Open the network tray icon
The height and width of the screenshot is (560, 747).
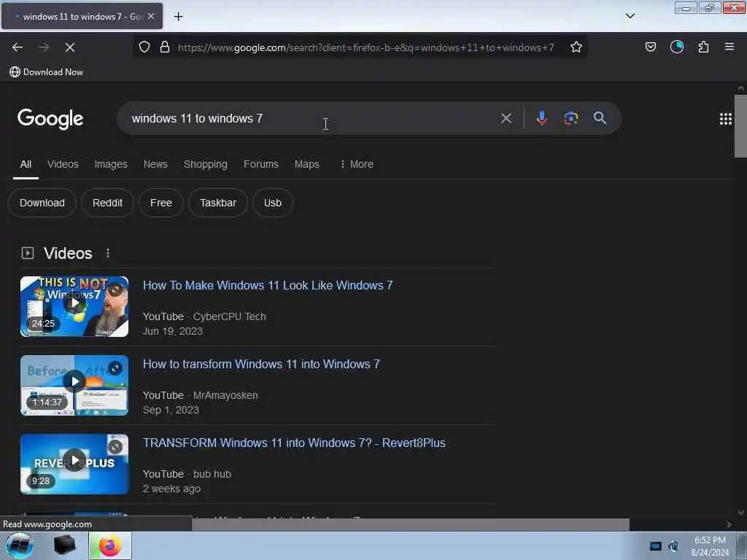(x=656, y=546)
